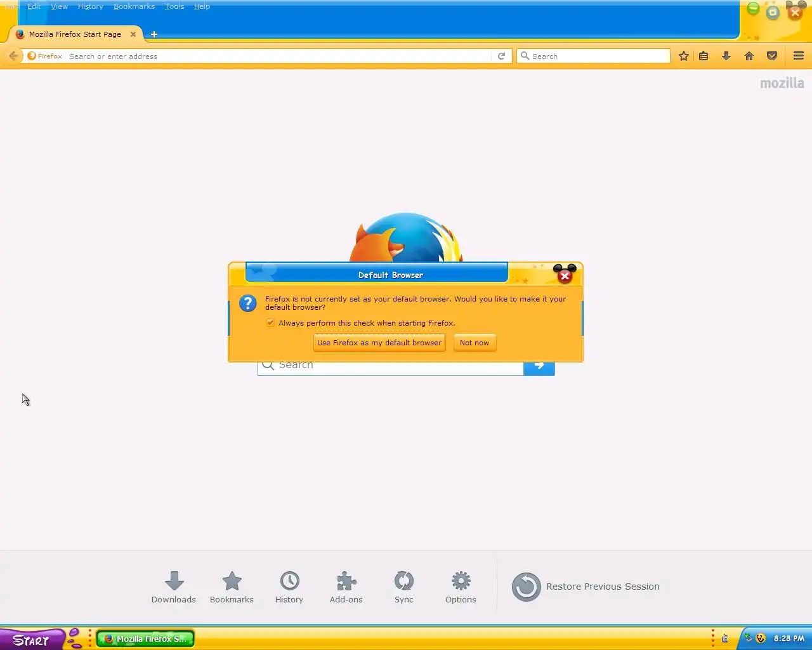This screenshot has width=812, height=650.
Task: Bookmark this page with the star icon
Action: 684,56
